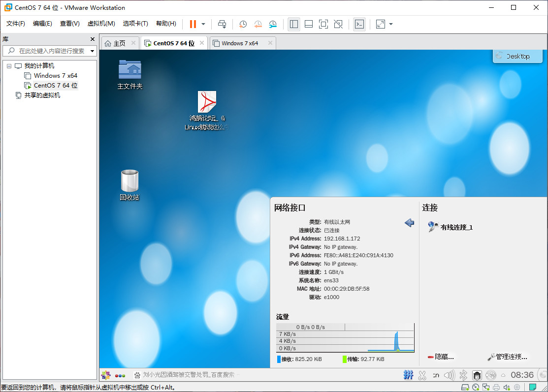Send Ctrl+Alt+Del to the guest OS
Viewport: 548px width, 392px height.
[222, 24]
